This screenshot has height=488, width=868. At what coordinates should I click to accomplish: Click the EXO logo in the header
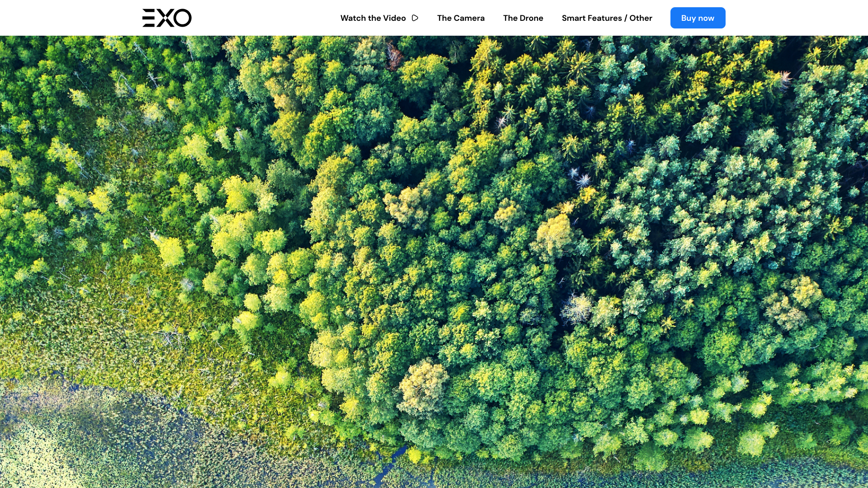click(167, 18)
